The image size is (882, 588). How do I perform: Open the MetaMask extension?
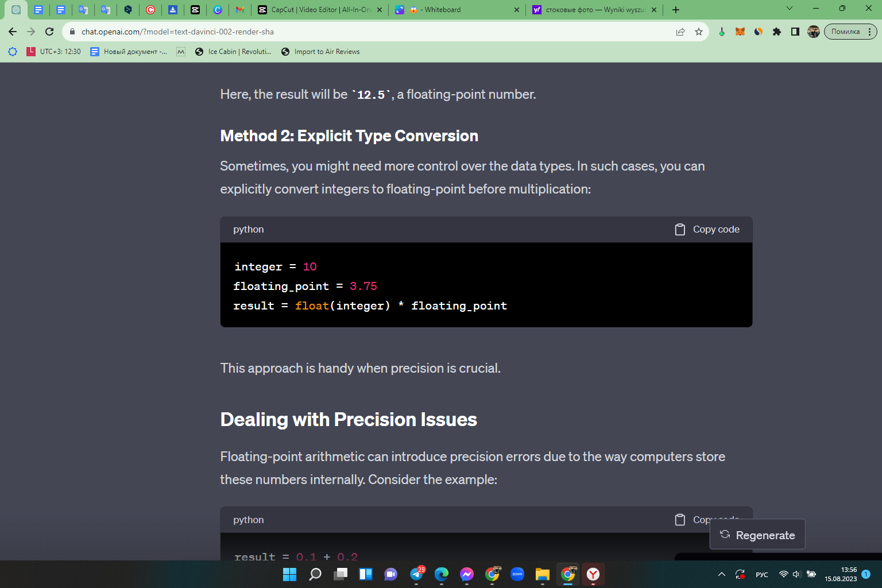click(x=740, y=32)
